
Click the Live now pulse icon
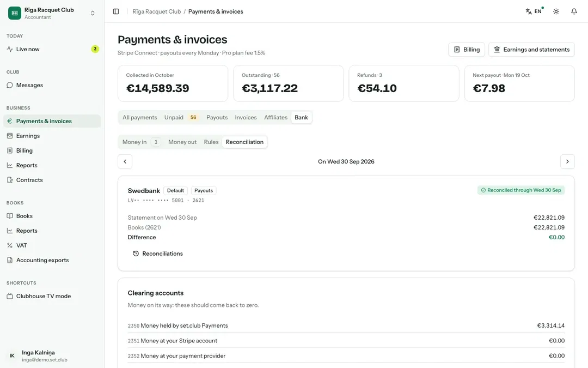10,49
